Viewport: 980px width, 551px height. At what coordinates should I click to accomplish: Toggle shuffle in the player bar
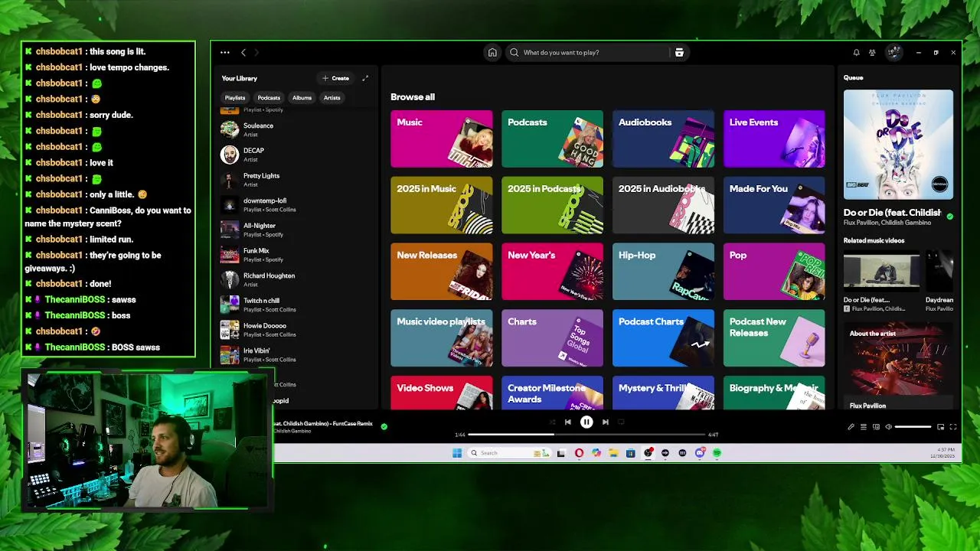coord(552,422)
